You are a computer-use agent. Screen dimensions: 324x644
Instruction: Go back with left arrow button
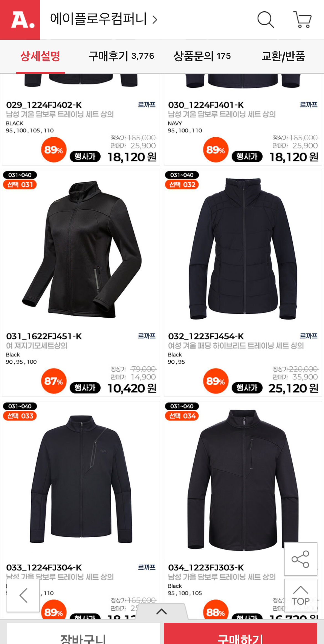tap(23, 595)
